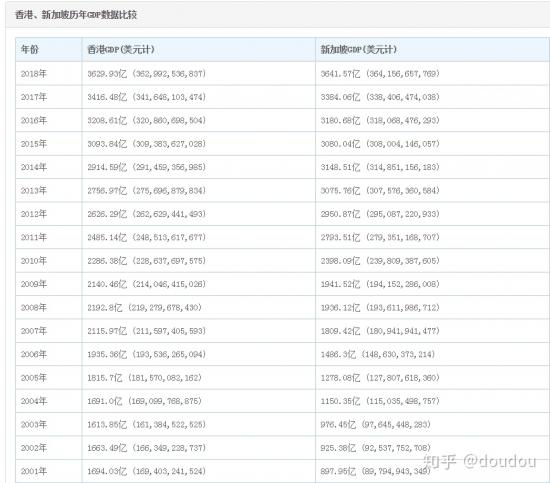Click the 香港GDP(美元计) column header

pyautogui.click(x=121, y=49)
